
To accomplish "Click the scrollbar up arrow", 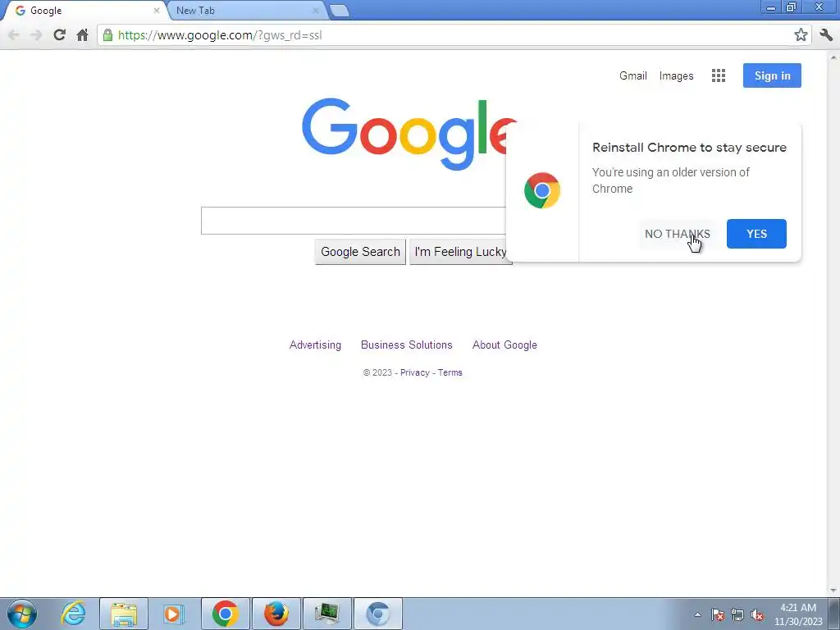I will [834, 57].
